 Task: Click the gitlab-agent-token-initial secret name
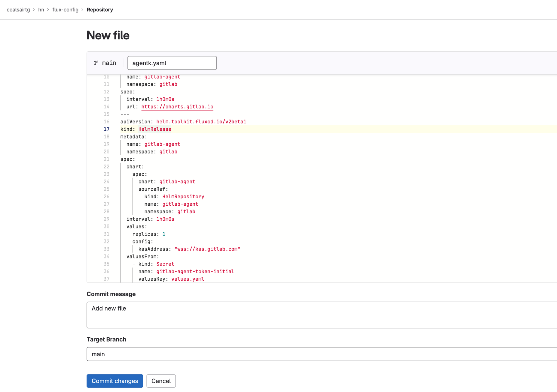pos(195,271)
